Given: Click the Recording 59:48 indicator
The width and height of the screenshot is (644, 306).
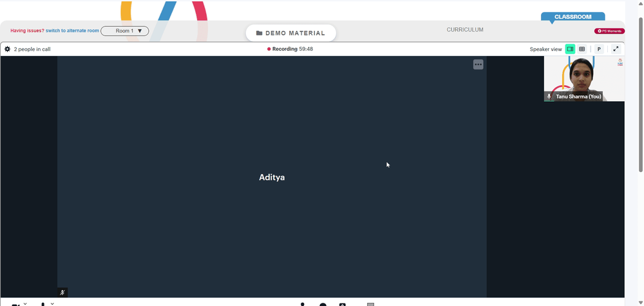Looking at the screenshot, I should tap(290, 49).
